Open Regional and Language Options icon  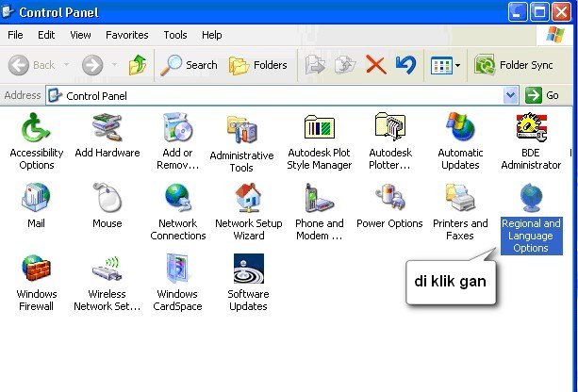531,199
